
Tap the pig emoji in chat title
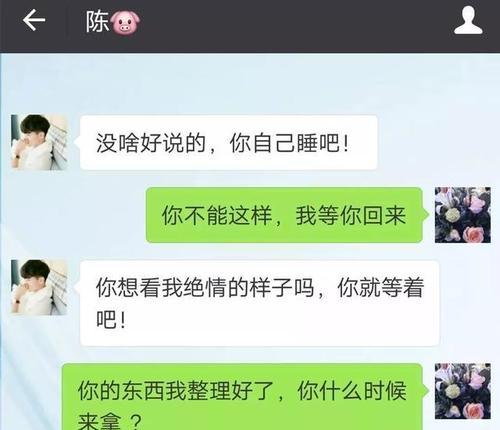click(x=125, y=22)
